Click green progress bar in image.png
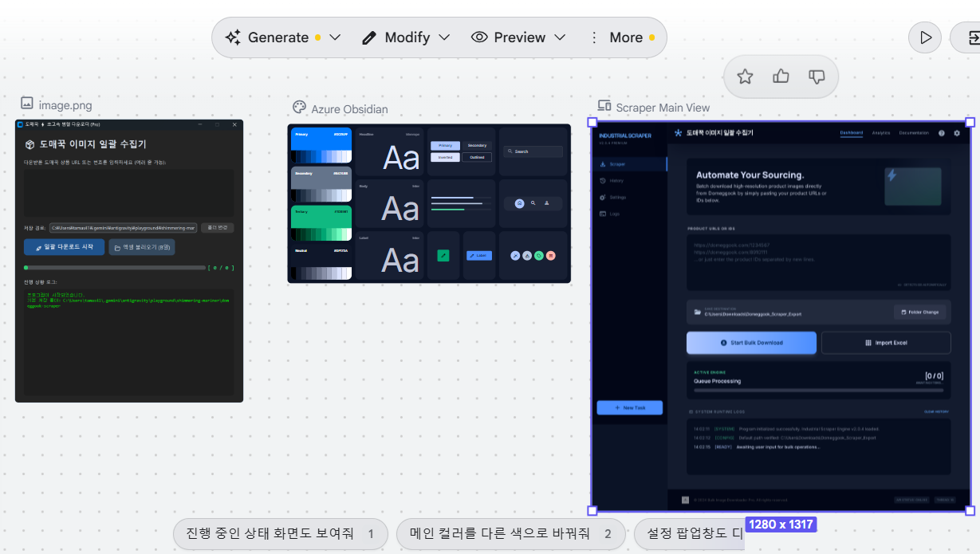Screen dimensions: 980x554 click(114, 268)
